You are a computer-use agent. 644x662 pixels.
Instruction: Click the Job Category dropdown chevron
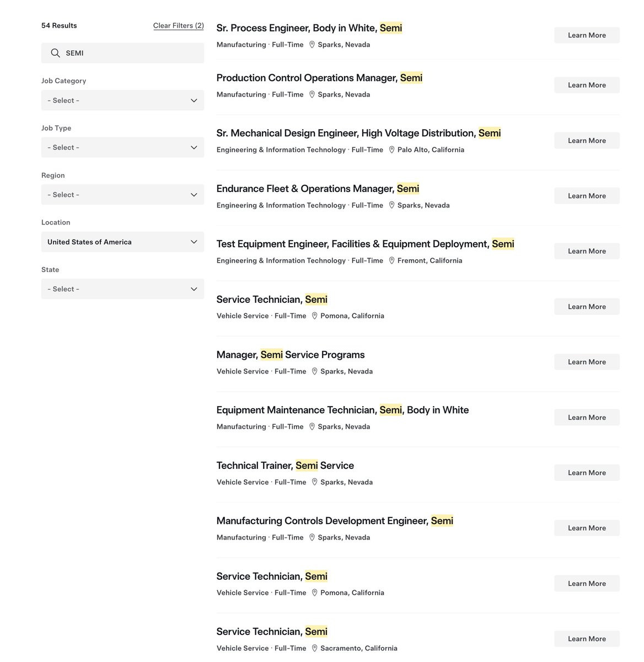click(x=194, y=100)
